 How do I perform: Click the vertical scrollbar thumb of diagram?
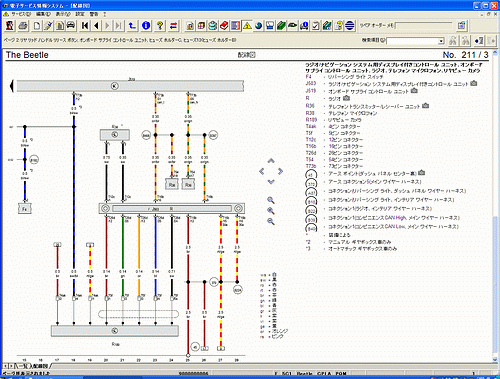pyautogui.click(x=495, y=285)
